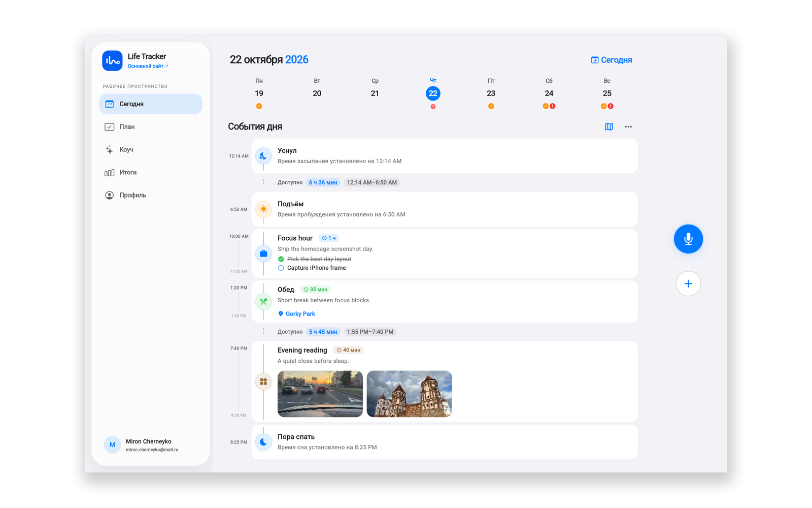Start voice input with microphone button

point(688,239)
